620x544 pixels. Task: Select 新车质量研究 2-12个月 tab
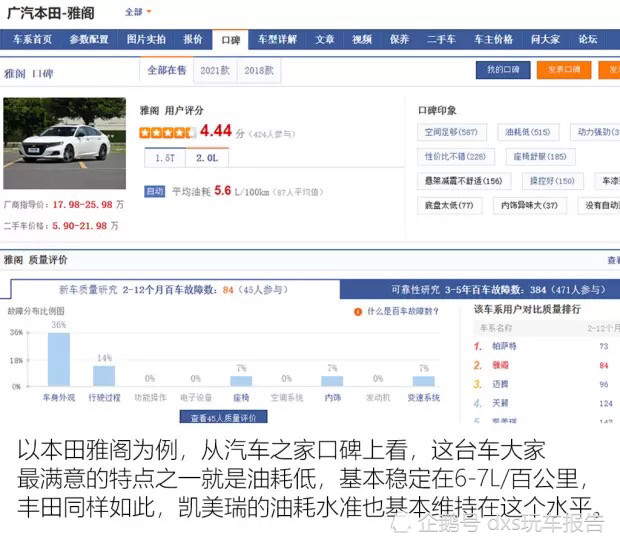pyautogui.click(x=174, y=290)
